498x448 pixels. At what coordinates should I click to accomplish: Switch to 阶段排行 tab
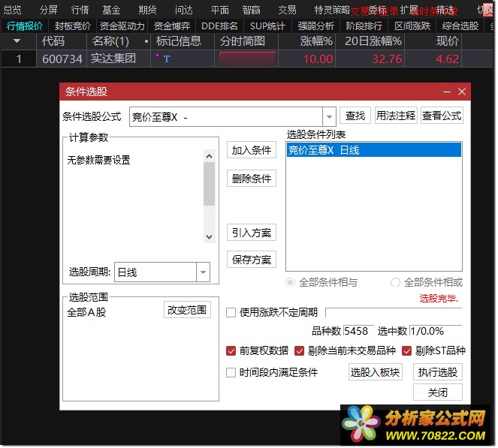pos(364,26)
